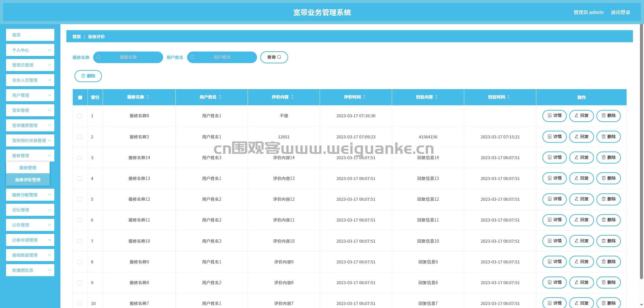Select 报修管理 submenu item
This screenshot has width=644, height=308.
pos(28,168)
